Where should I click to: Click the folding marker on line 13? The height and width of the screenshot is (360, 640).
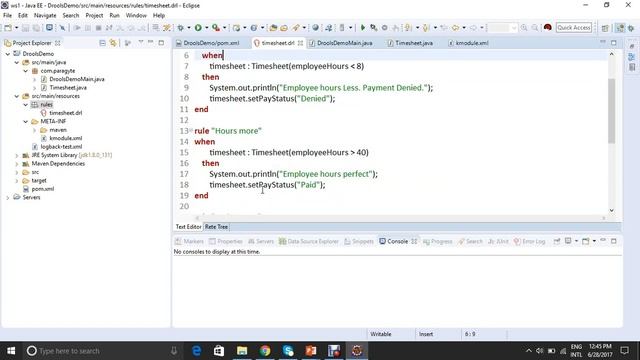pyautogui.click(x=191, y=130)
